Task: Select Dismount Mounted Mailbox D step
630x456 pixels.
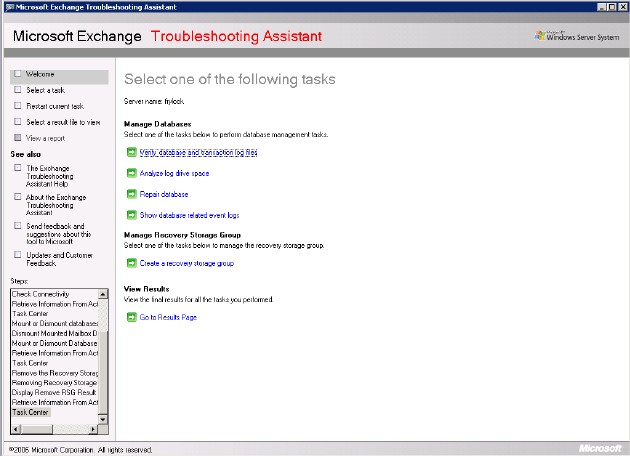Action: 55,333
